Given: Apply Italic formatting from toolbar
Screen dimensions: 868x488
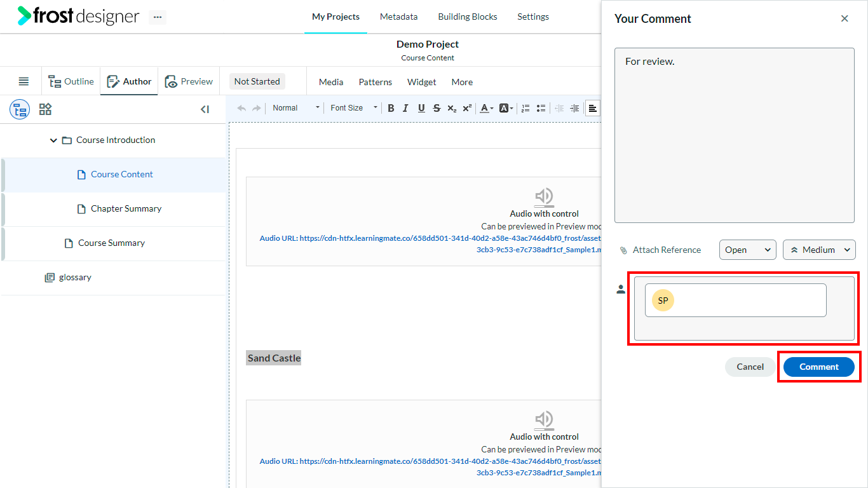Looking at the screenshot, I should pos(405,108).
